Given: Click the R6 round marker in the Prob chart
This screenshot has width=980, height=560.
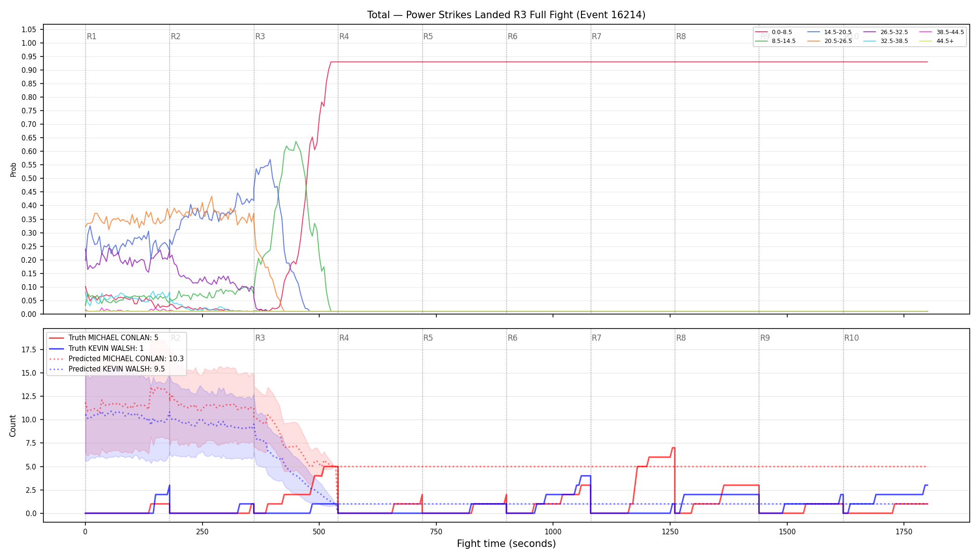Looking at the screenshot, I should pos(512,36).
